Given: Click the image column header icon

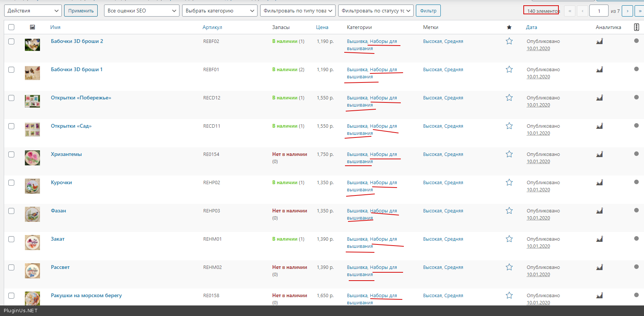Looking at the screenshot, I should 32,27.
